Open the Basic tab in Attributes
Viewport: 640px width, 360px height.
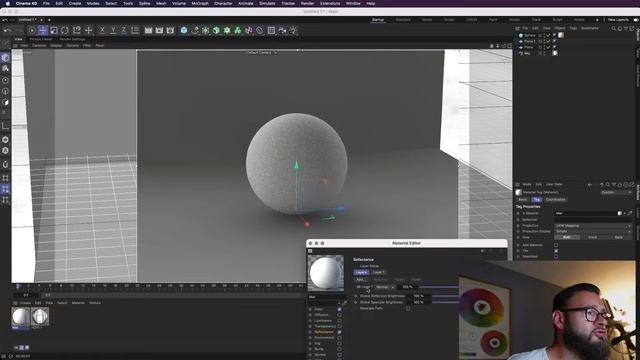point(522,200)
